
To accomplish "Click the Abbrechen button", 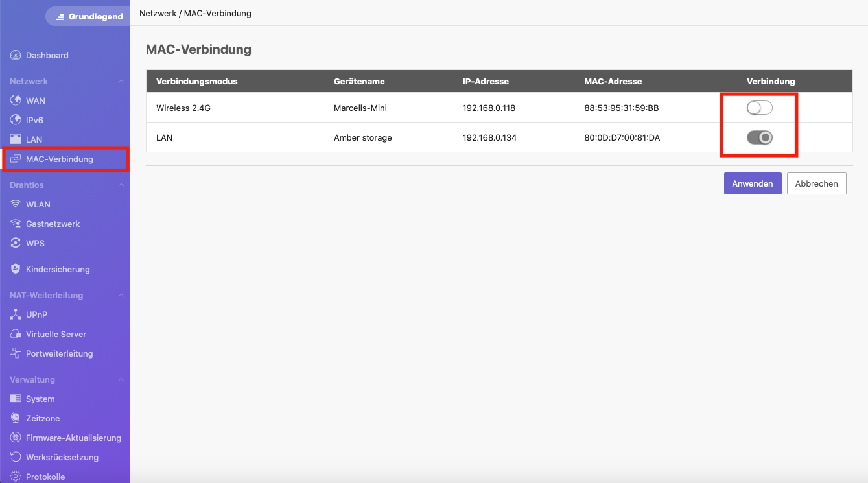I will [817, 183].
